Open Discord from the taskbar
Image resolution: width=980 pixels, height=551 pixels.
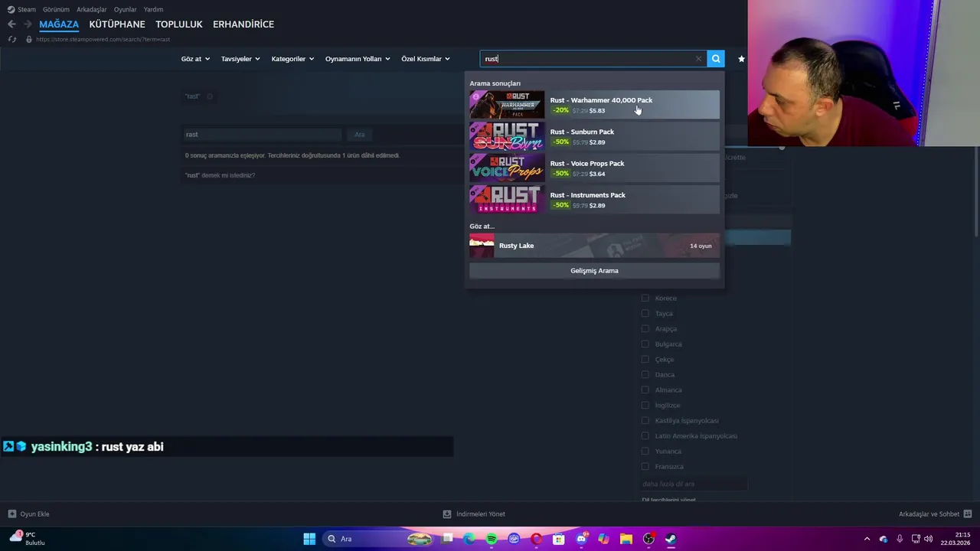581,539
